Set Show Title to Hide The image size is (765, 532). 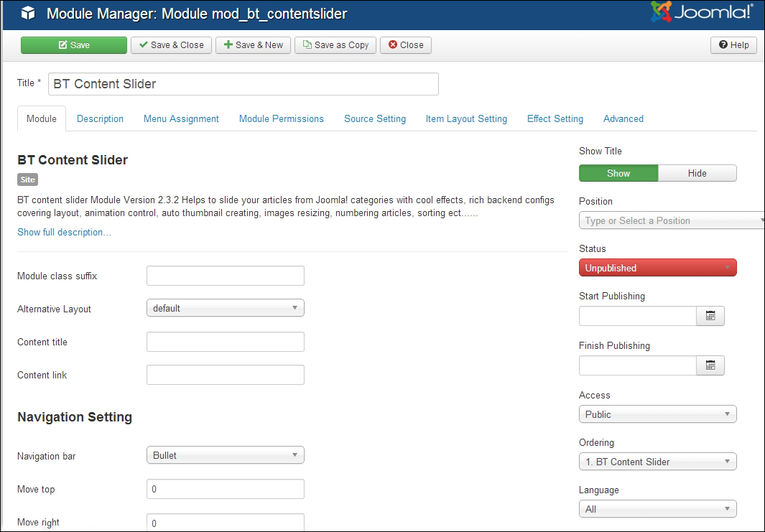tap(697, 173)
